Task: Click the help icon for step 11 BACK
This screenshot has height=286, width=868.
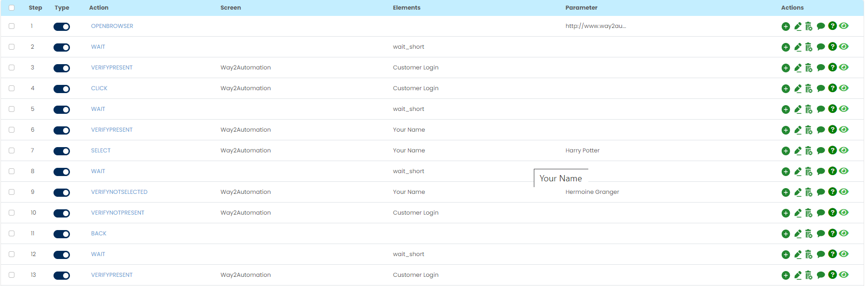Action: click(832, 233)
